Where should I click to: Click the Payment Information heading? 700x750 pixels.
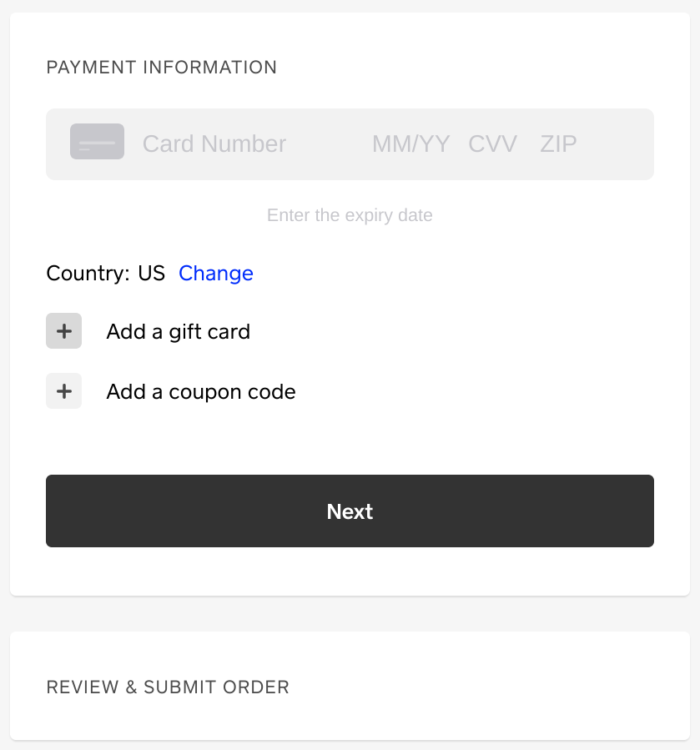tap(162, 68)
